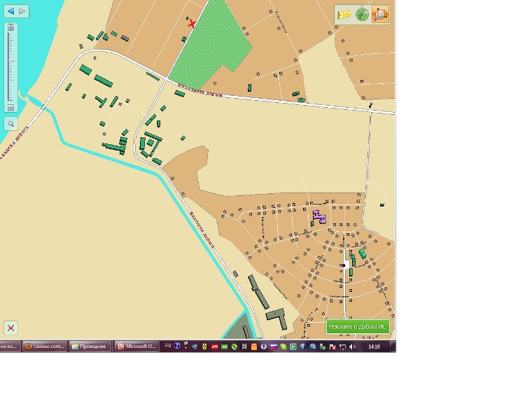Switch to Firefox taskbar window
This screenshot has height=420, width=525.
(x=45, y=346)
